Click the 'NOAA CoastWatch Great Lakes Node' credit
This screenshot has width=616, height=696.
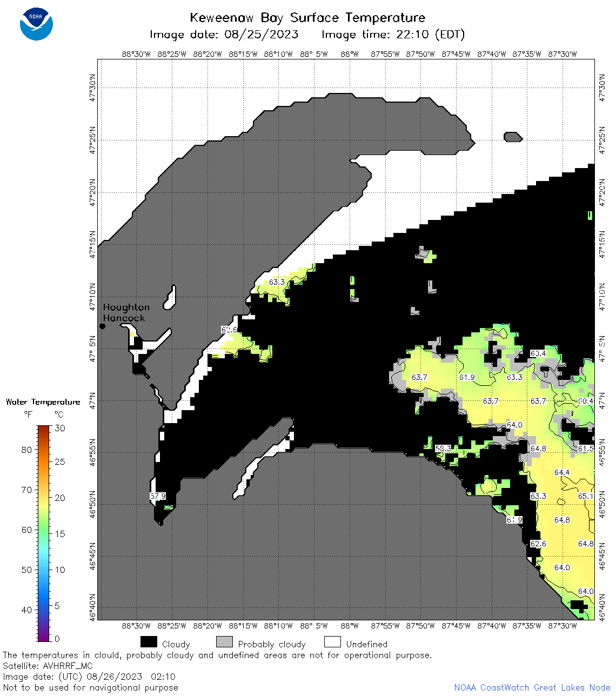click(x=532, y=687)
